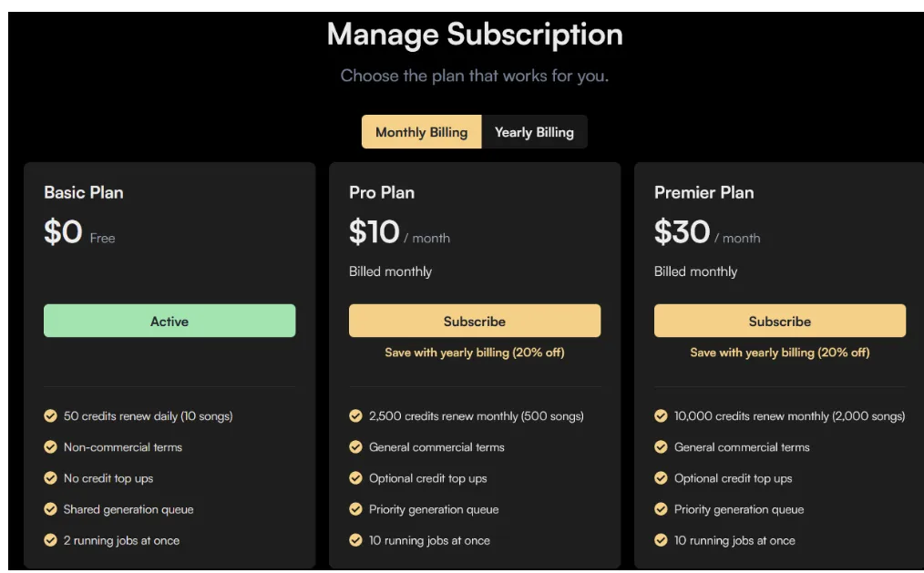Click checkmark beside 2 running jobs at once
Image resolution: width=924 pixels, height=573 pixels.
tap(51, 540)
